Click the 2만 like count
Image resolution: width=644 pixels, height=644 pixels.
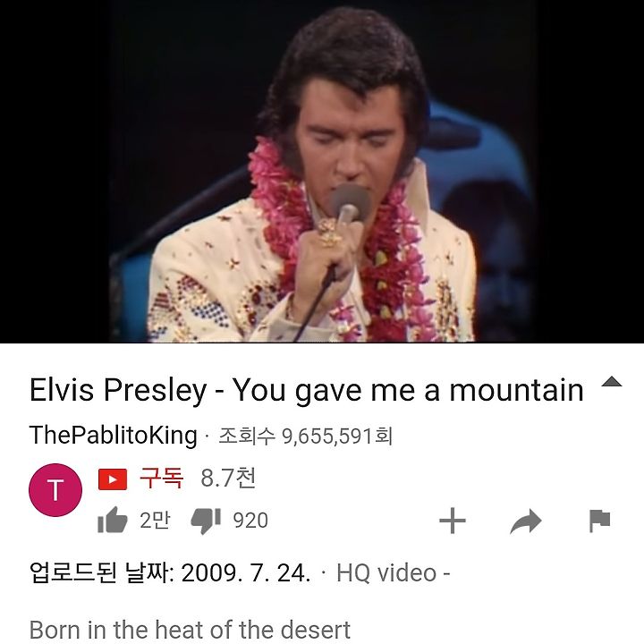tap(155, 520)
